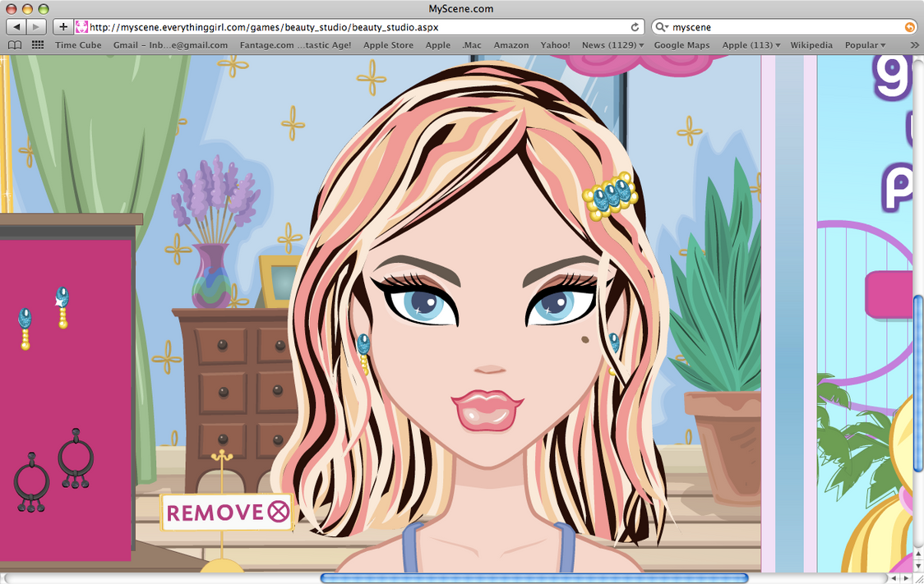924x584 pixels.
Task: Navigate forward with the right arrow
Action: (x=35, y=26)
